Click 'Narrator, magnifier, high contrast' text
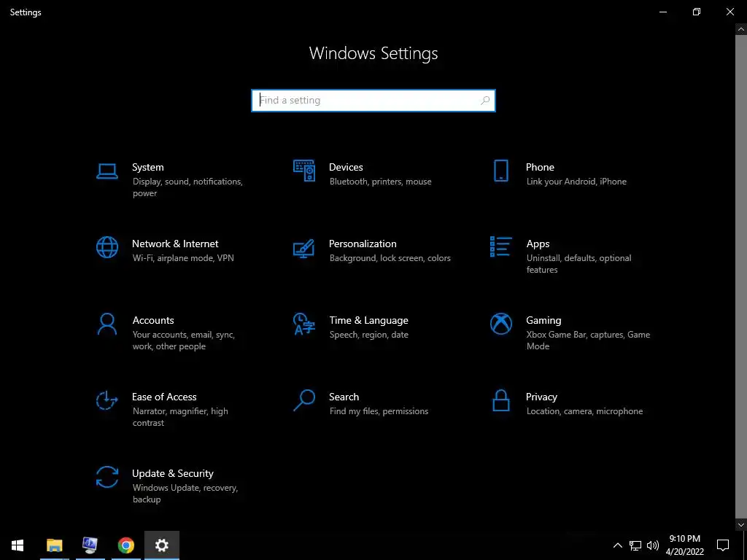This screenshot has width=747, height=560. pyautogui.click(x=180, y=417)
